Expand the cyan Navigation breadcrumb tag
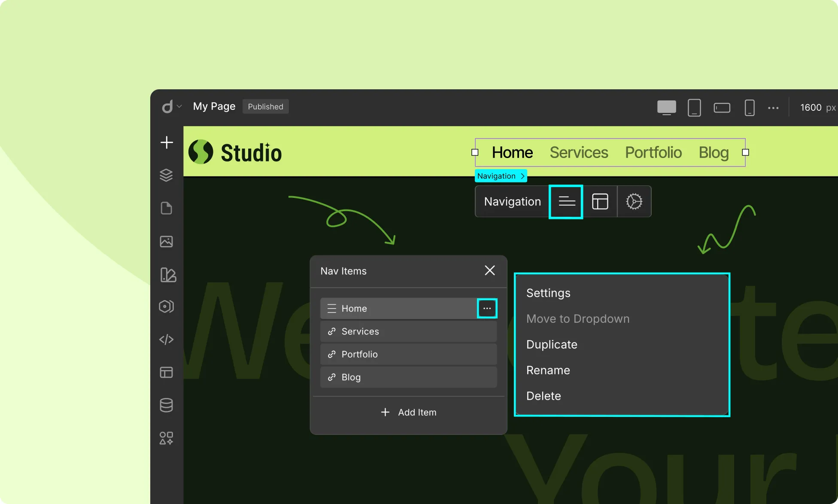The image size is (838, 504). (501, 176)
